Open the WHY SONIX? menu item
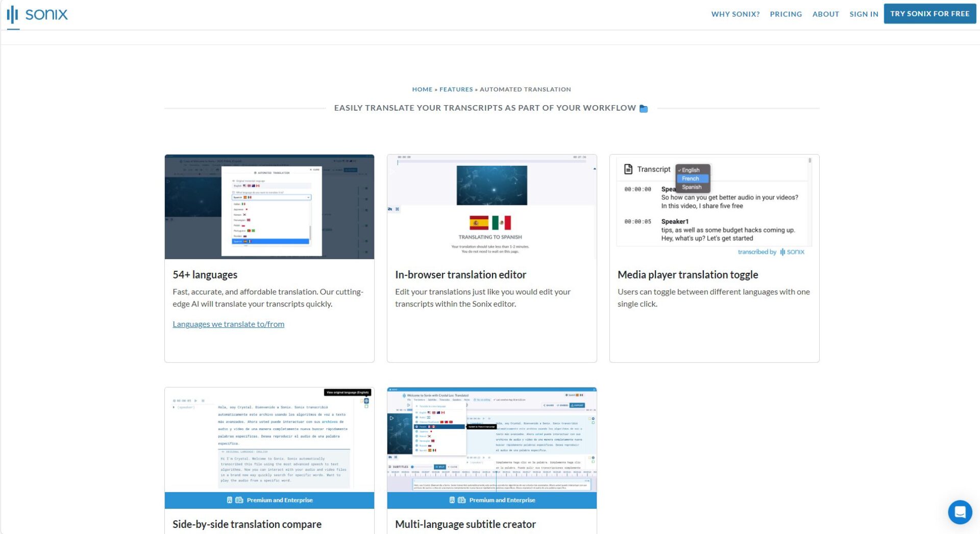The height and width of the screenshot is (534, 980). click(735, 14)
